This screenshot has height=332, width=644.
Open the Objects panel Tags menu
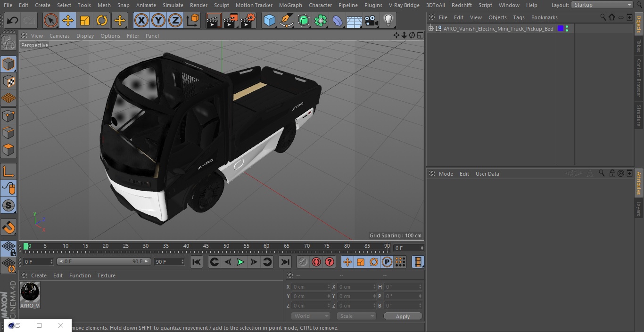click(519, 17)
